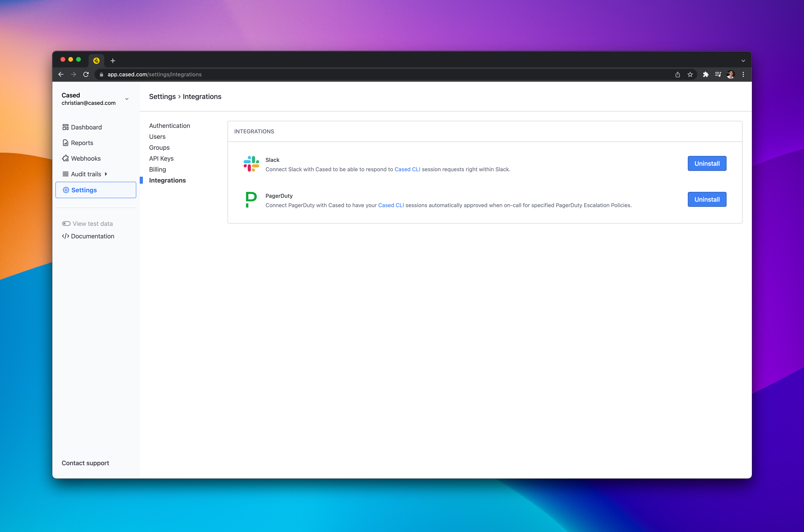The width and height of the screenshot is (804, 532).
Task: Go forward with the browser forward arrow
Action: tap(73, 74)
